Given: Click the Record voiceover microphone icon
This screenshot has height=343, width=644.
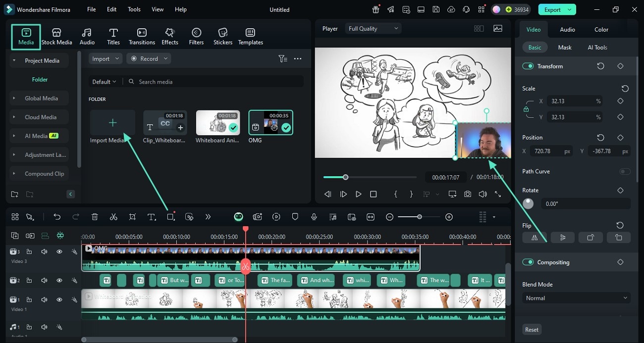Looking at the screenshot, I should click(x=314, y=217).
